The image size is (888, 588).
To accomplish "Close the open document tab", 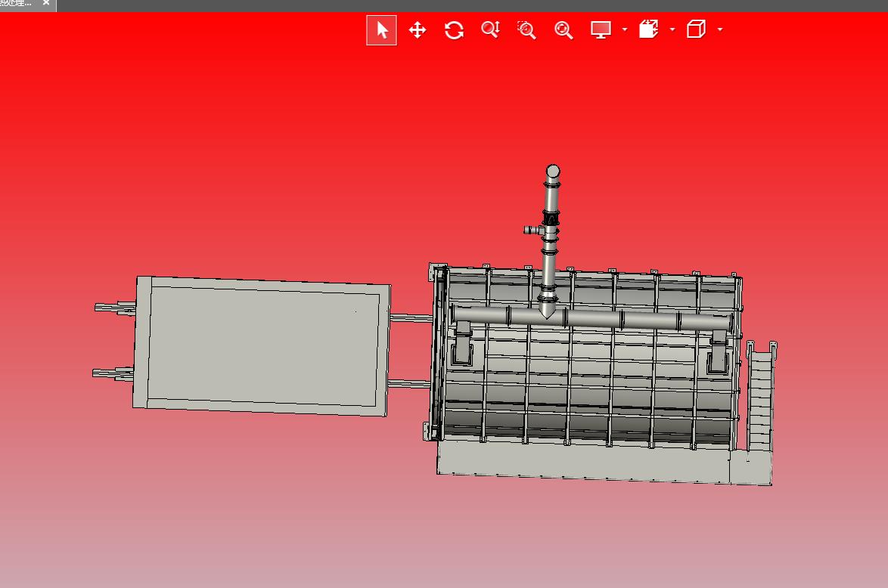I will tap(46, 4).
